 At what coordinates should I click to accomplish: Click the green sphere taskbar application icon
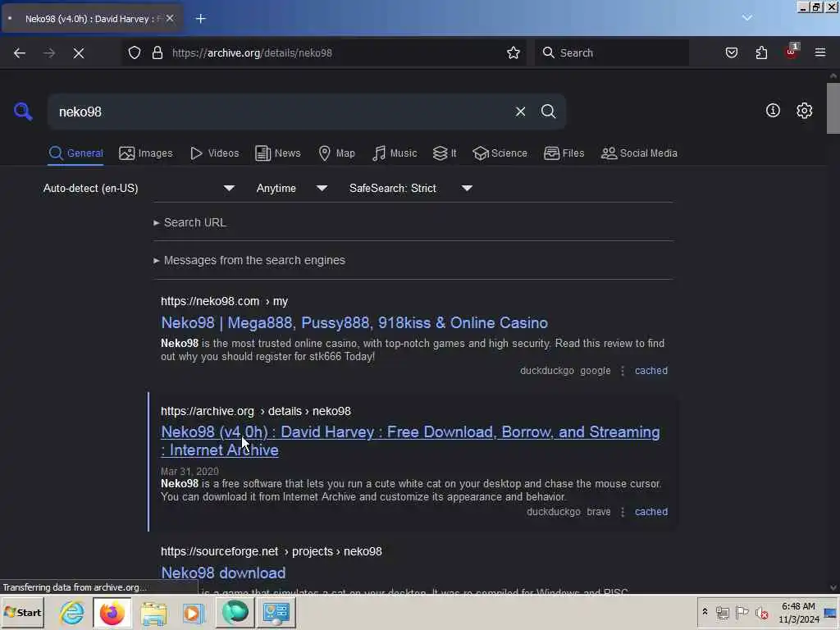click(235, 612)
